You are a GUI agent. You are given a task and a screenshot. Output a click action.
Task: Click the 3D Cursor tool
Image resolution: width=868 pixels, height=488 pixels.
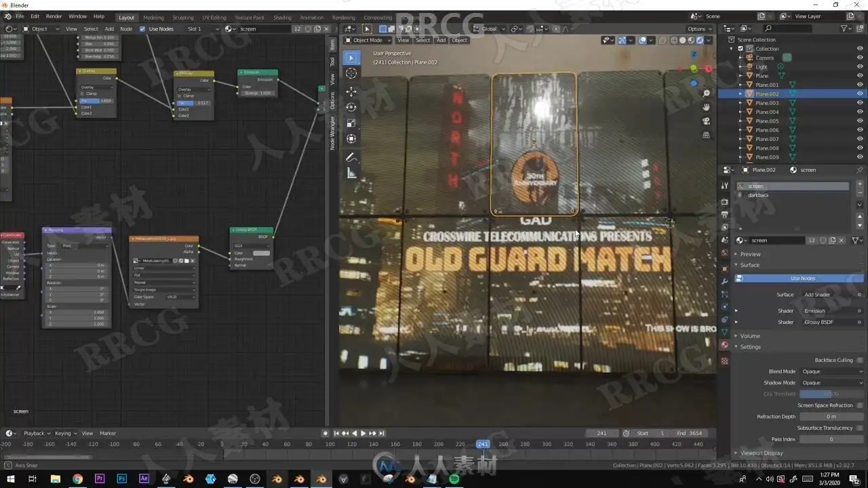point(351,73)
